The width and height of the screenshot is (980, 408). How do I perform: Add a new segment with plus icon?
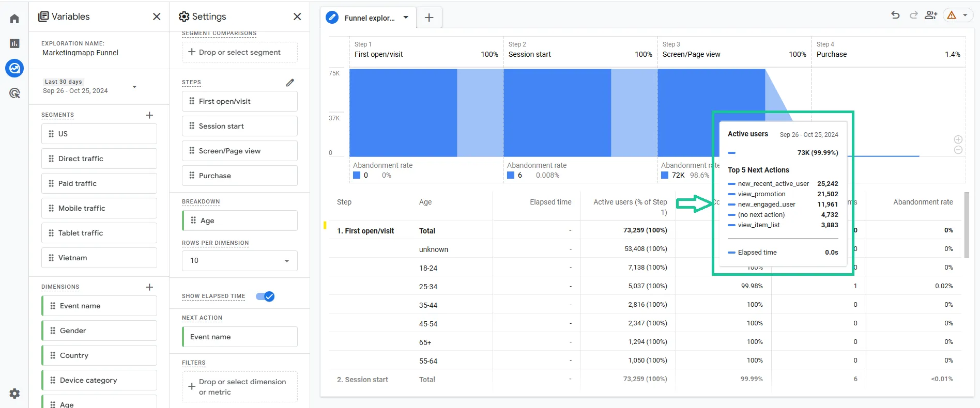[149, 115]
